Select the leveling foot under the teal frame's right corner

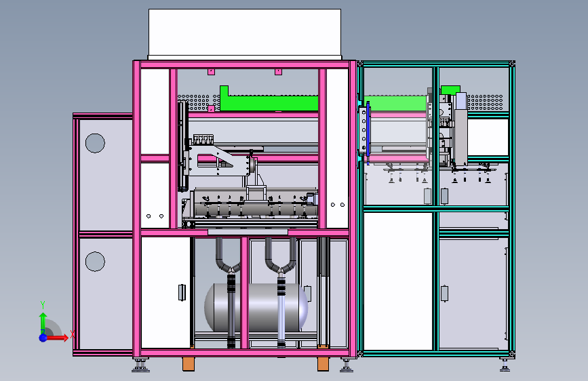click(505, 365)
